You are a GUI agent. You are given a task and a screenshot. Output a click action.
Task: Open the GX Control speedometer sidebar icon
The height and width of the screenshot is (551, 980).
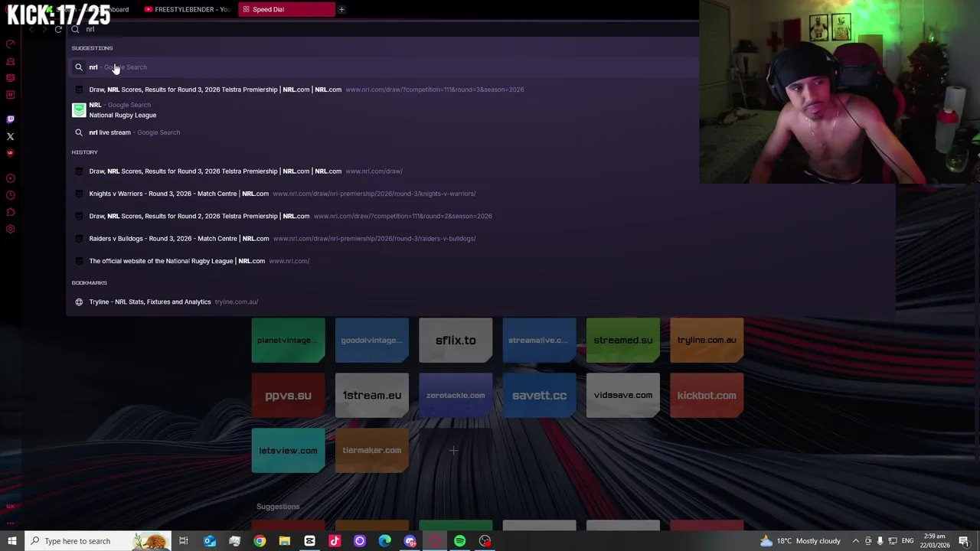point(10,44)
